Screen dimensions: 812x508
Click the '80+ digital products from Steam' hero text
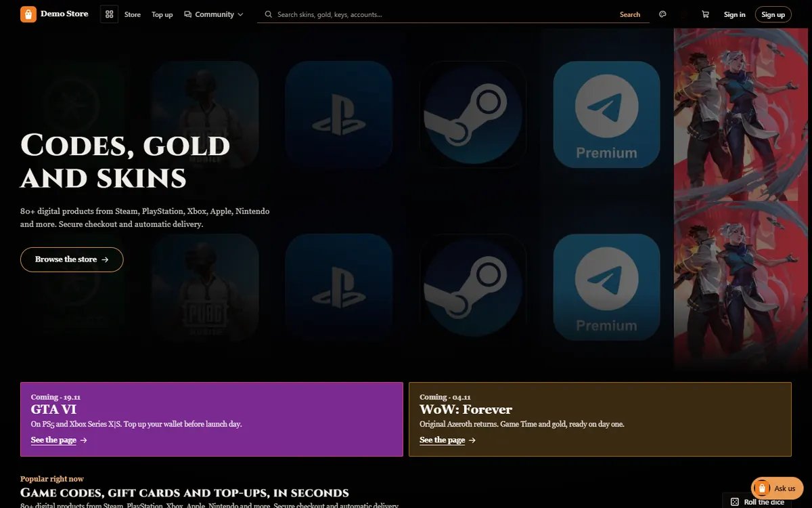click(145, 217)
